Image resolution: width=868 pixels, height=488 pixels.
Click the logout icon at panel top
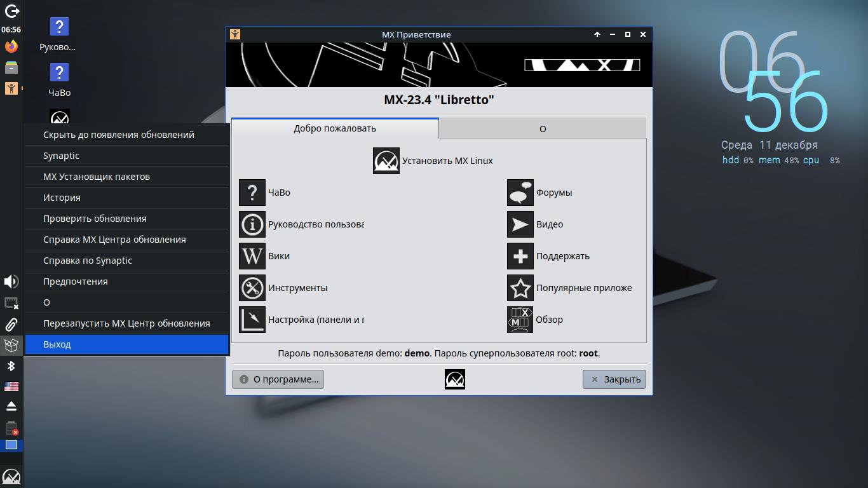[x=11, y=11]
